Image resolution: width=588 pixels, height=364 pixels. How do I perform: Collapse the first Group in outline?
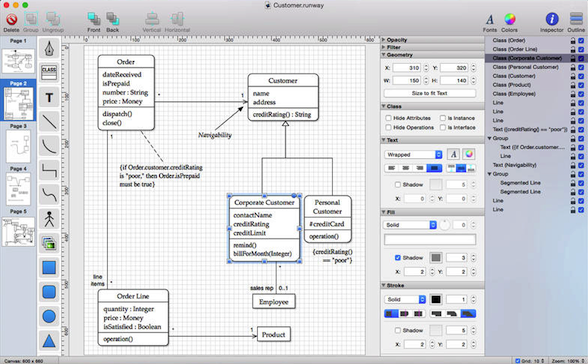pos(489,138)
